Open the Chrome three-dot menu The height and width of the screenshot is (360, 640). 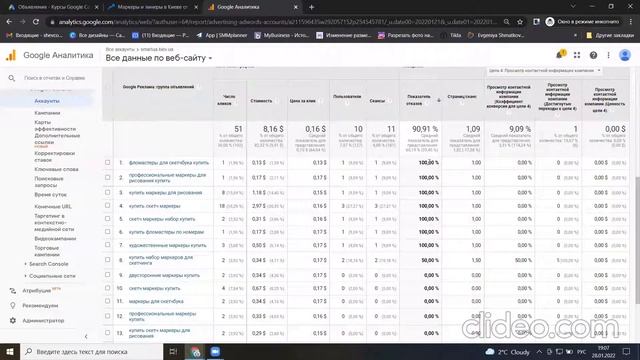[631, 22]
